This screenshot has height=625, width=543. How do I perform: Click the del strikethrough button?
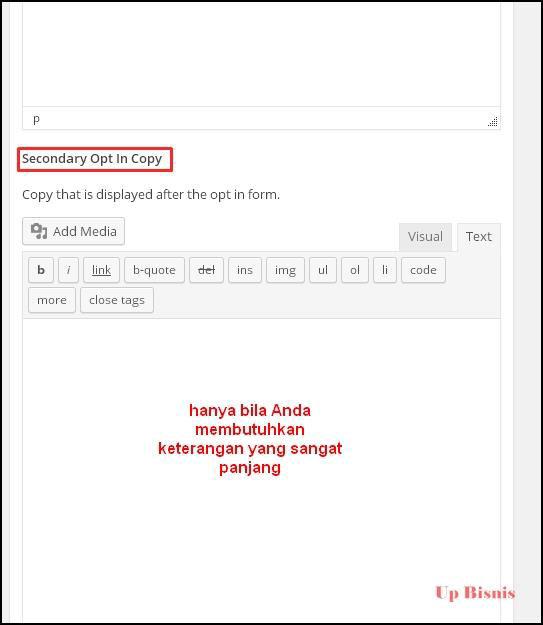point(206,270)
